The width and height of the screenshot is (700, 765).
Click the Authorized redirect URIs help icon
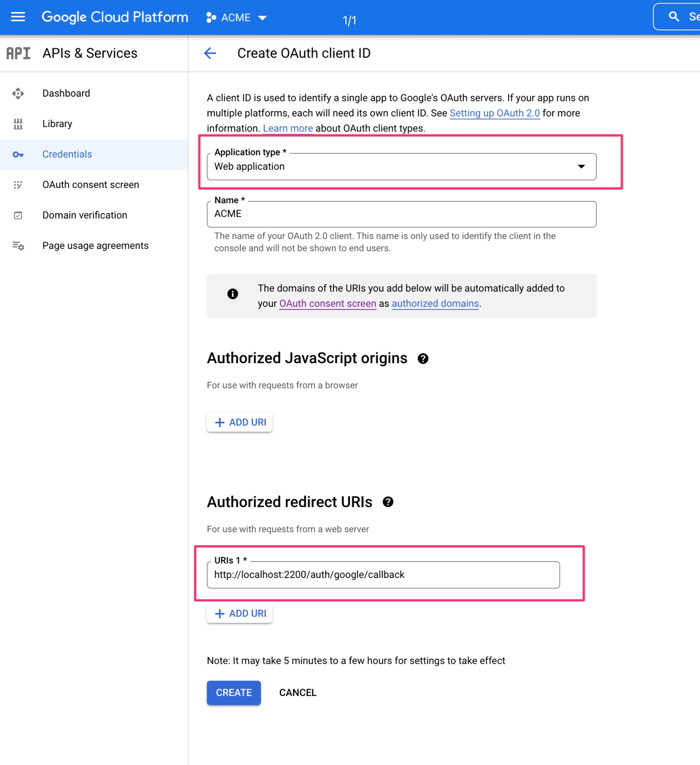[388, 502]
